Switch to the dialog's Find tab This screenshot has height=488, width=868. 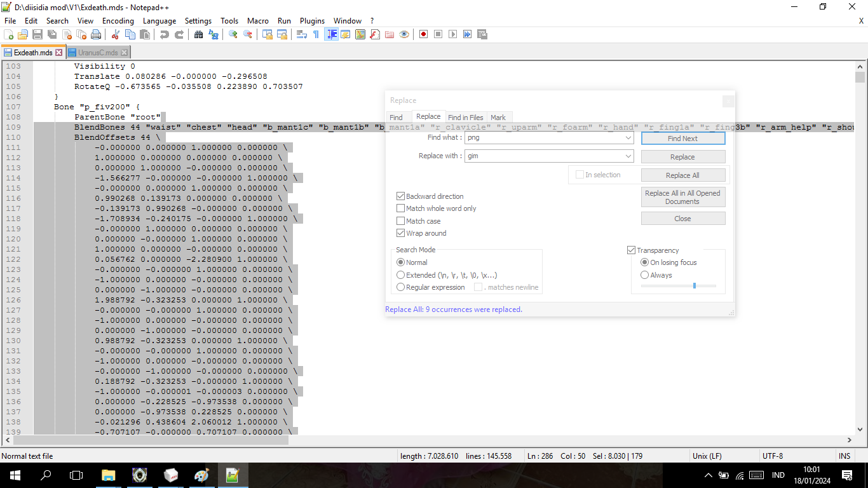click(x=396, y=118)
